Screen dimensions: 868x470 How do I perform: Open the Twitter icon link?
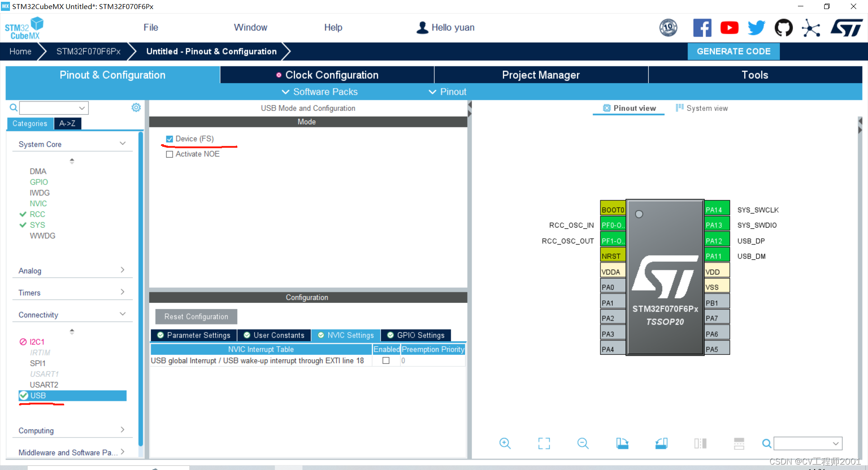[756, 28]
